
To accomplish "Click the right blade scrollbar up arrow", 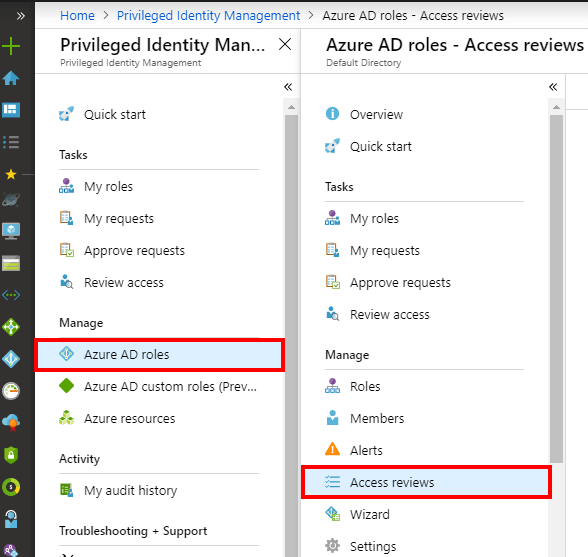I will pyautogui.click(x=556, y=107).
